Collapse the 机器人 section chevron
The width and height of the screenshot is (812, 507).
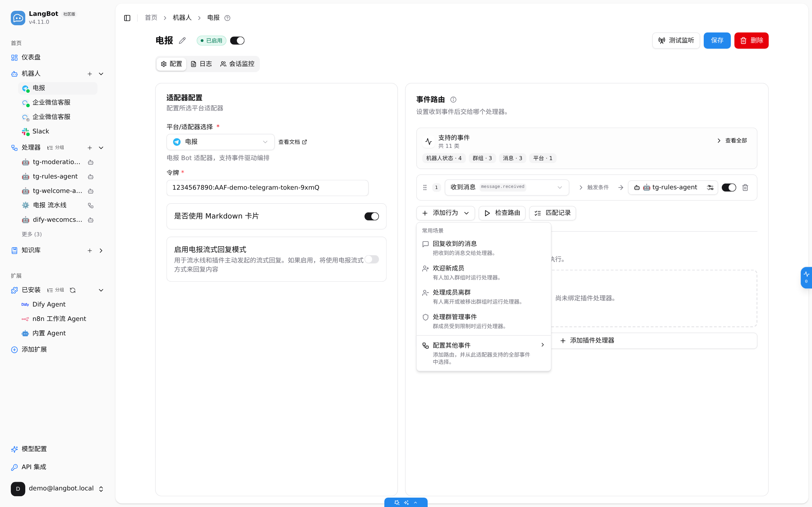click(101, 74)
